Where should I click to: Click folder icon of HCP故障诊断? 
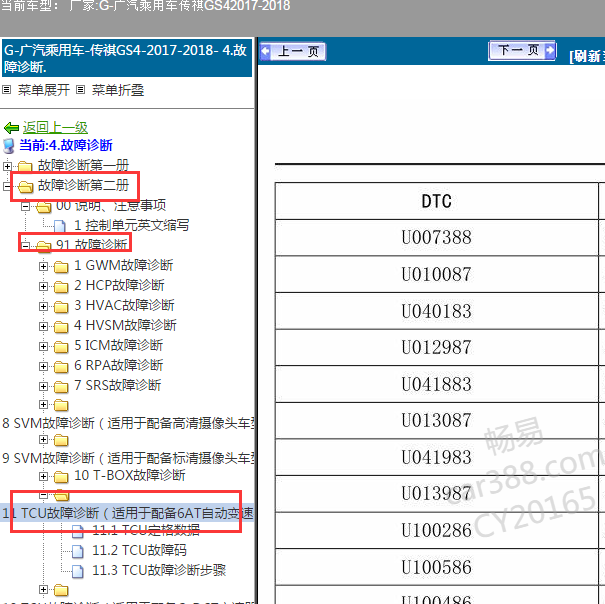tap(61, 287)
